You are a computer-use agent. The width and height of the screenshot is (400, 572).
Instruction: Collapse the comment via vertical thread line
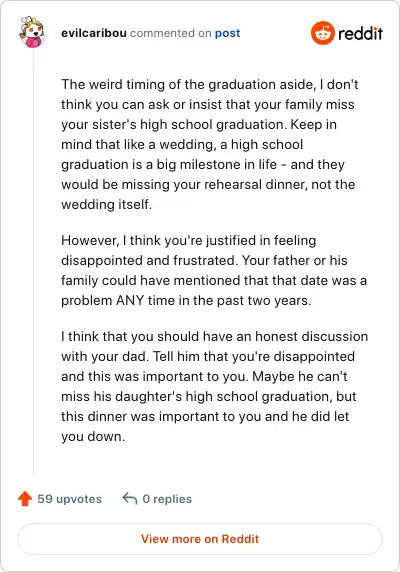[x=34, y=263]
